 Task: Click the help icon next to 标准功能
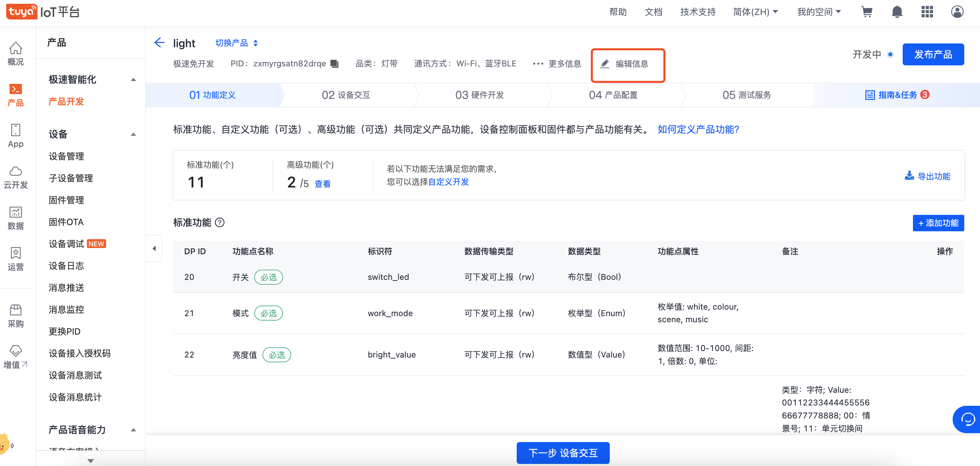click(x=220, y=222)
